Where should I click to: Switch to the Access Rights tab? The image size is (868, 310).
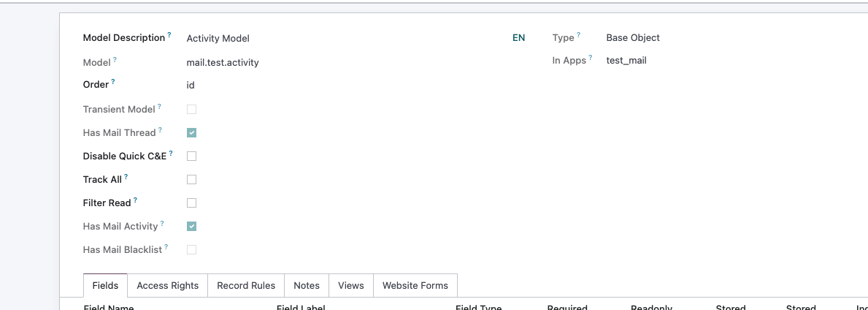point(168,286)
